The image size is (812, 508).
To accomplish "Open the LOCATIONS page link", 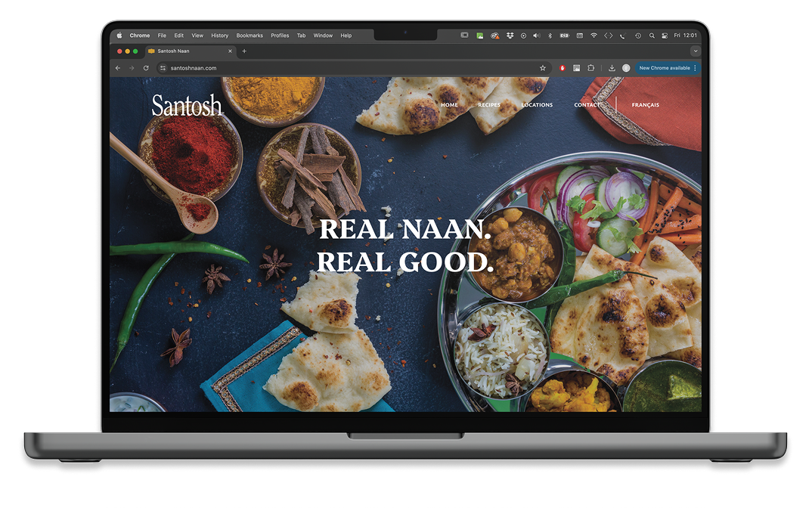I will point(537,104).
